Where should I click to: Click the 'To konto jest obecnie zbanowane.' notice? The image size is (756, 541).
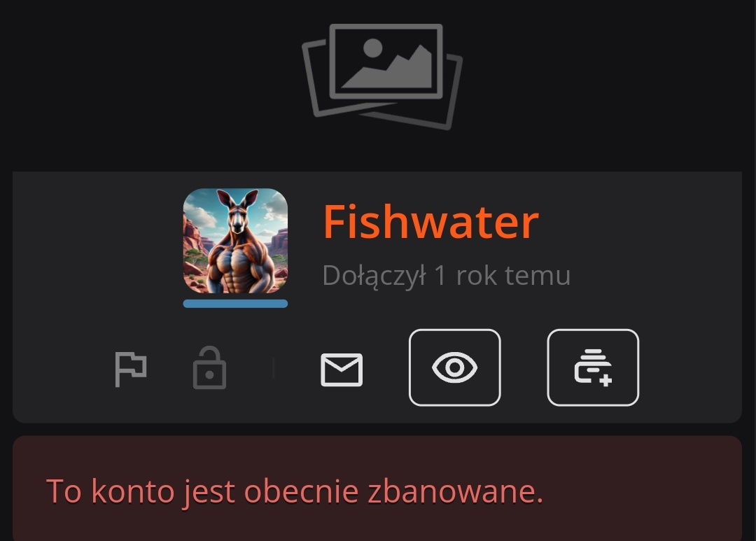[x=295, y=492]
